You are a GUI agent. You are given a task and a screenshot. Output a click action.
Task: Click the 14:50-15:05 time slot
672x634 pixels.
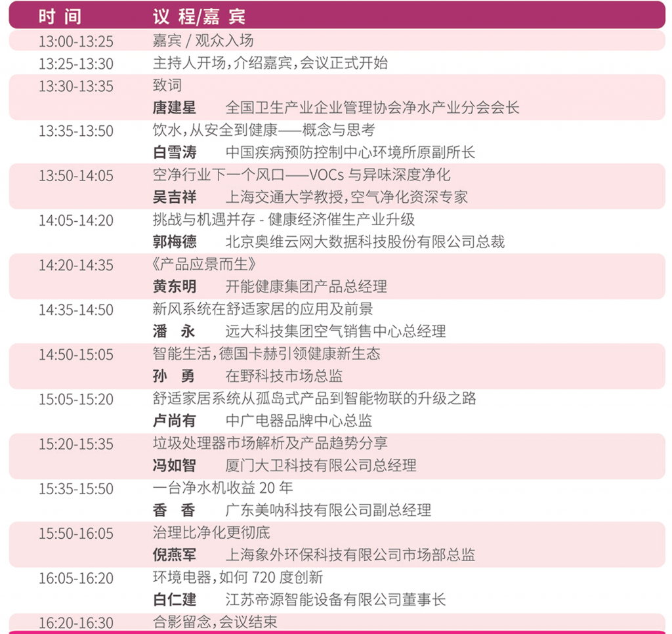coord(75,354)
